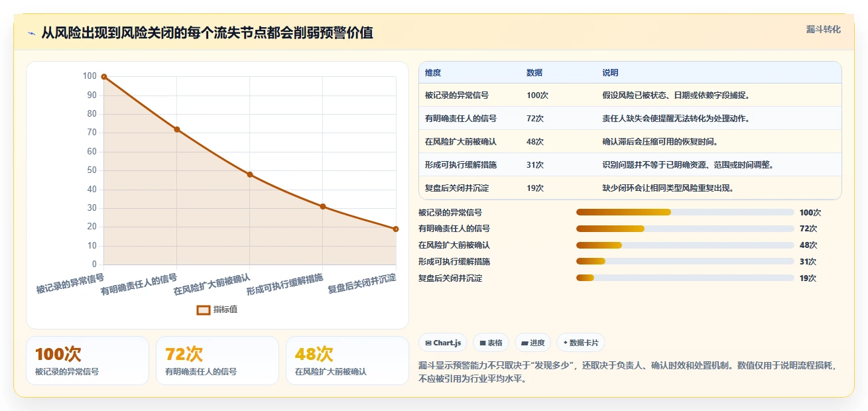Click the 100次 progress bar for 被记录的异常信号
This screenshot has width=868, height=411.
pyautogui.click(x=685, y=212)
